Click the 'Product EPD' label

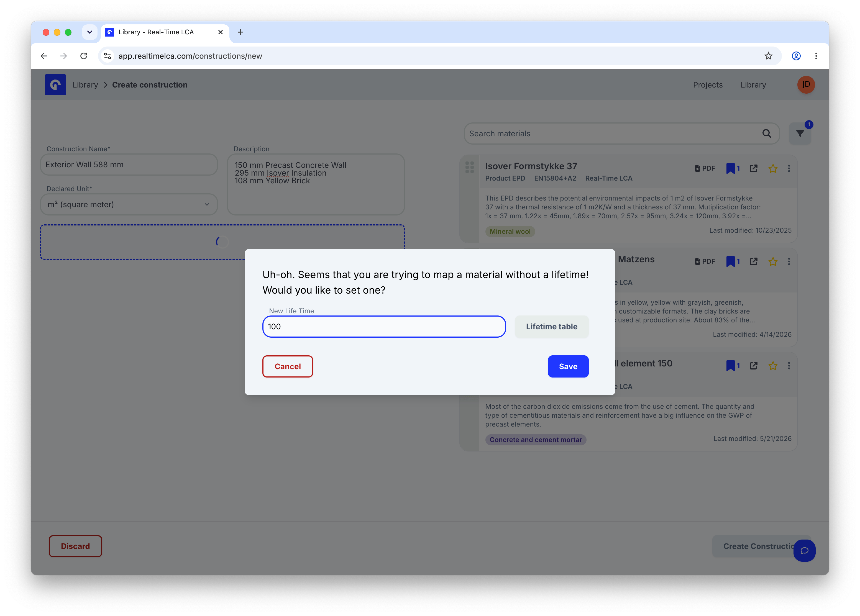tap(505, 178)
